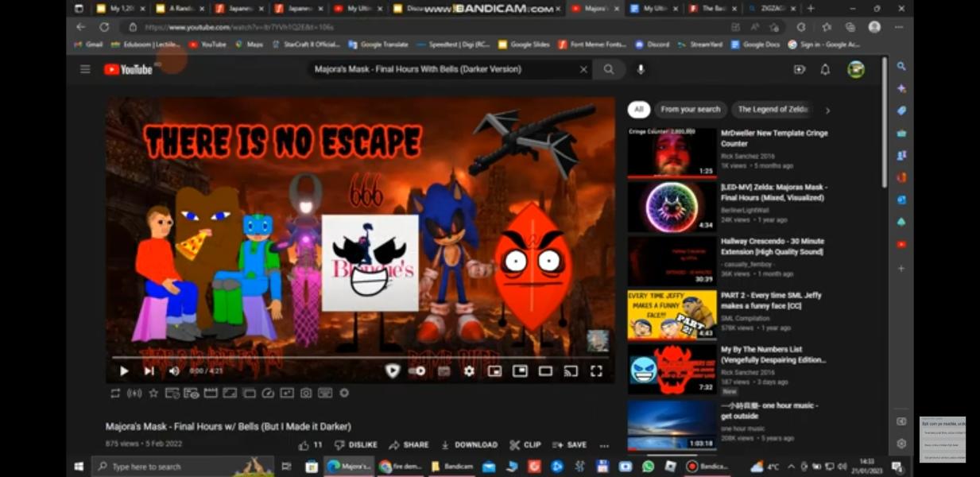Open Bandicam folder in taskbar

coord(453,467)
